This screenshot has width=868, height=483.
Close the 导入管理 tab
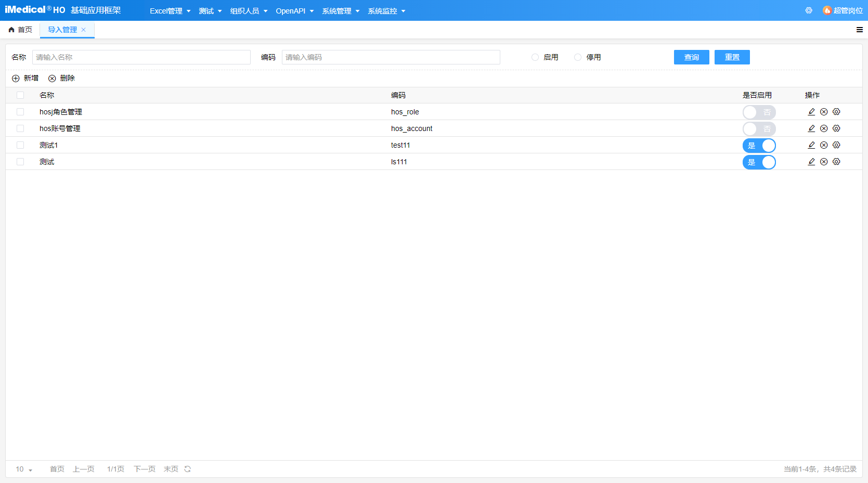click(84, 30)
